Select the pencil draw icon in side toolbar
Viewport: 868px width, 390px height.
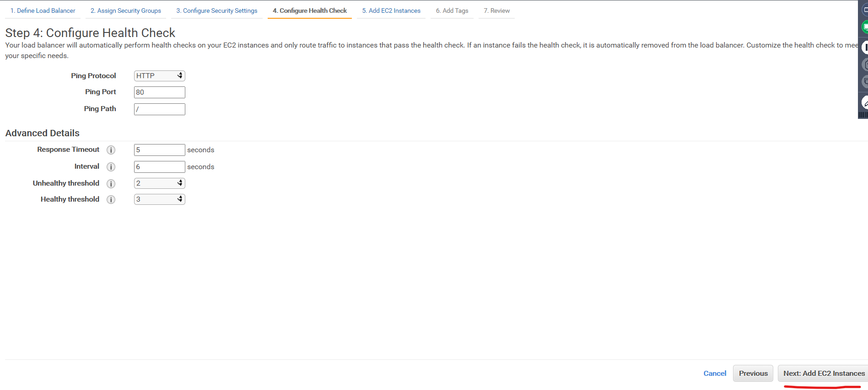(x=865, y=103)
